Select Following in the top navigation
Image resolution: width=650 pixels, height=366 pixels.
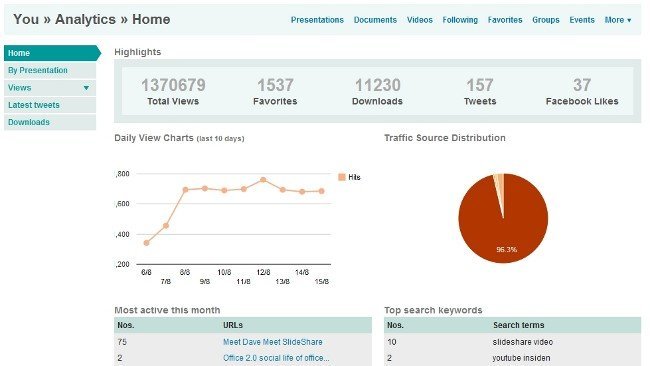460,20
